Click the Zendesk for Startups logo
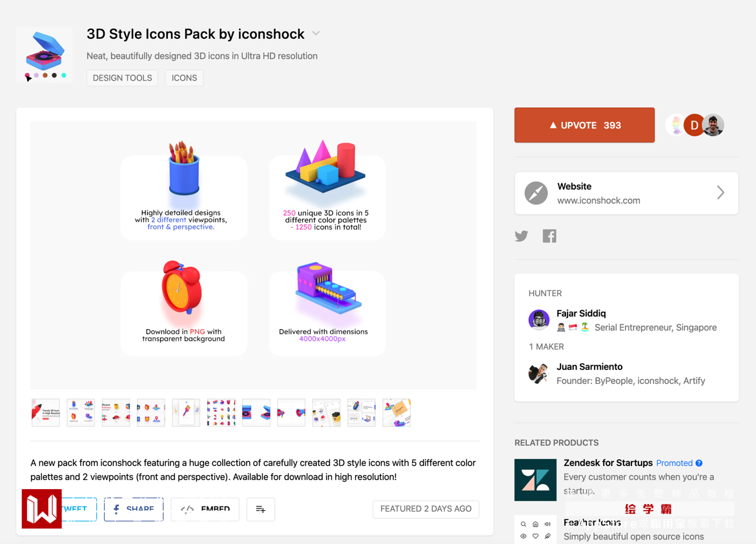 535,479
